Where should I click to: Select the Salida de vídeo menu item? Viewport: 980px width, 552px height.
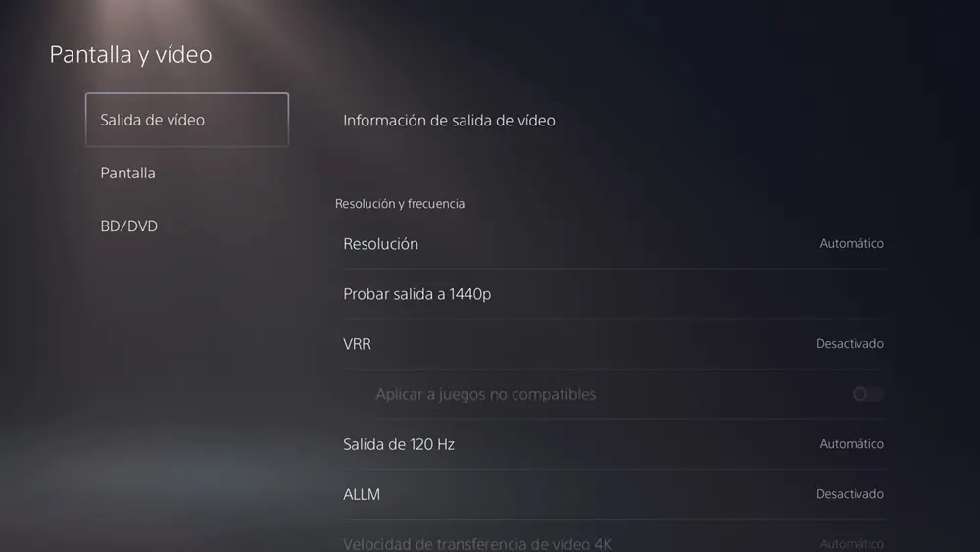coord(187,120)
